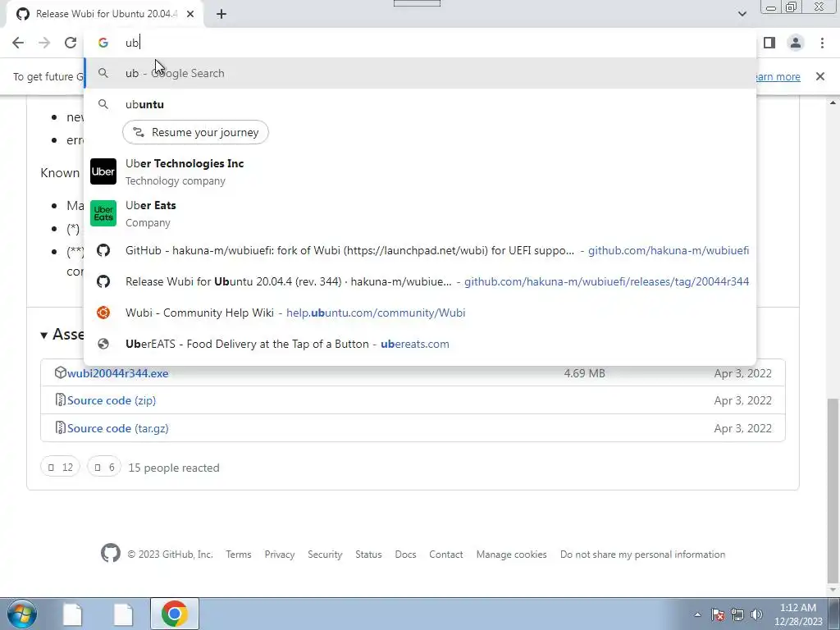Viewport: 840px width, 630px height.
Task: Click the globe icon beside the UberEATS suggestion
Action: [103, 344]
